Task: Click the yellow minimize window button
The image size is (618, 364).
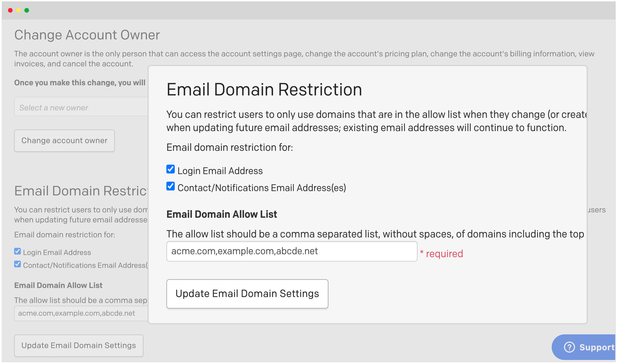Action: pyautogui.click(x=19, y=10)
